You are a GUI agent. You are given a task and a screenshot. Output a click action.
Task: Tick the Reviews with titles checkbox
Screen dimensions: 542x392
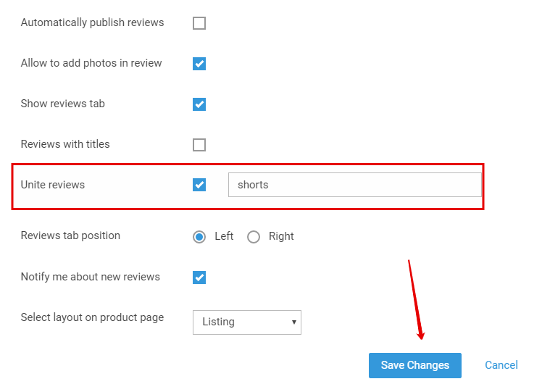click(x=199, y=145)
